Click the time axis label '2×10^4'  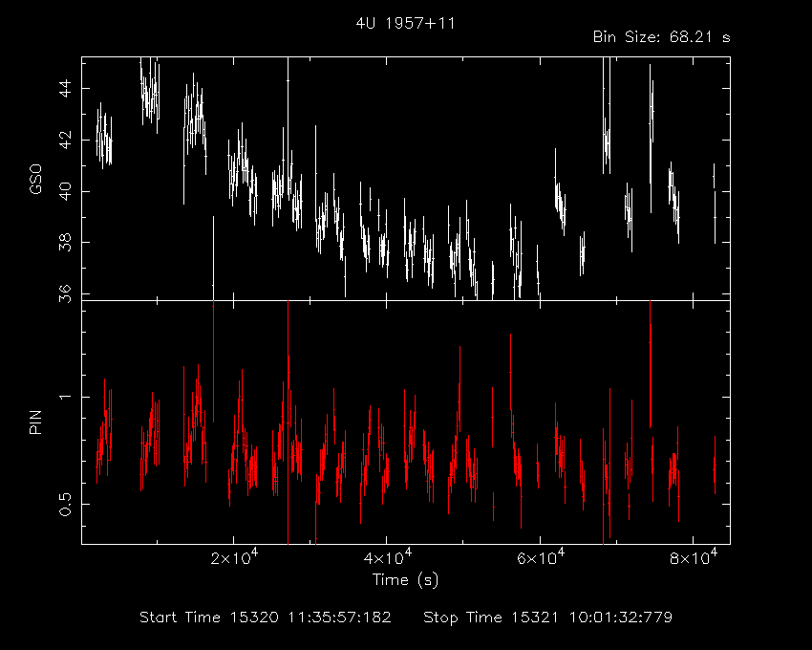coord(234,557)
